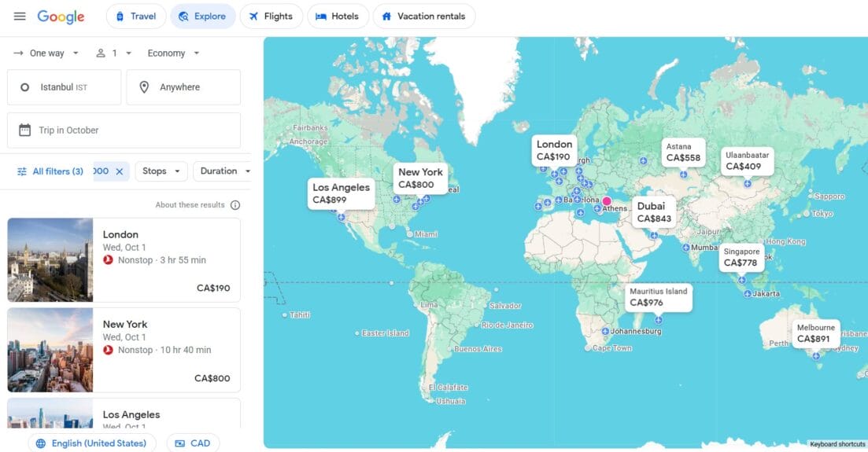Switch to the Explore tab
The height and width of the screenshot is (452, 868).
point(202,16)
